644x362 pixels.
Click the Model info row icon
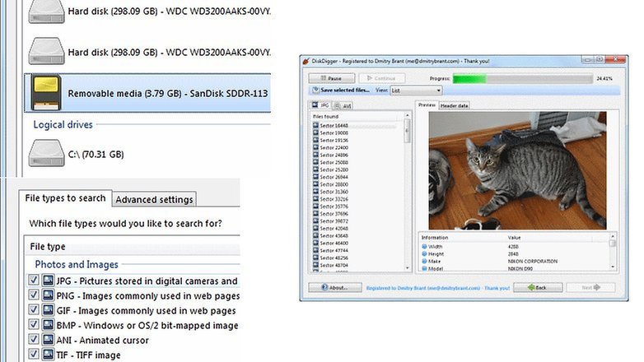pyautogui.click(x=425, y=267)
